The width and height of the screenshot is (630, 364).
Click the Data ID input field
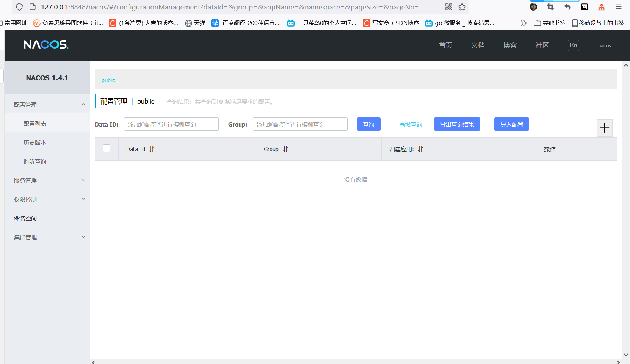[x=171, y=124]
